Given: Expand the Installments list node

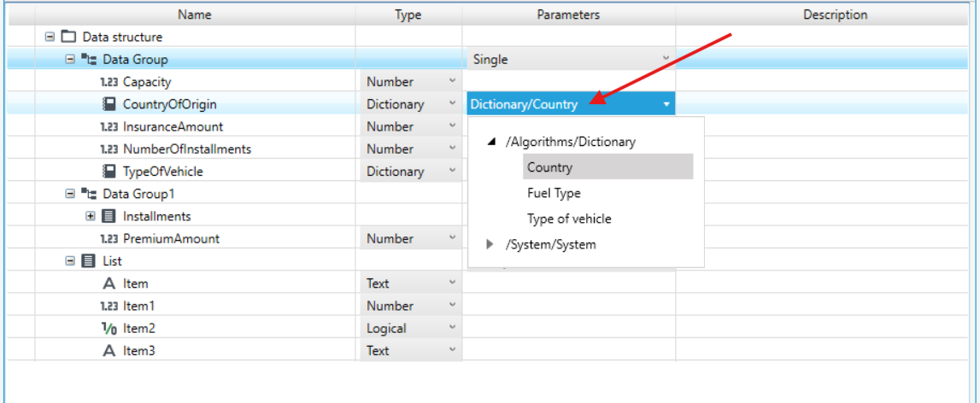Looking at the screenshot, I should pyautogui.click(x=90, y=216).
